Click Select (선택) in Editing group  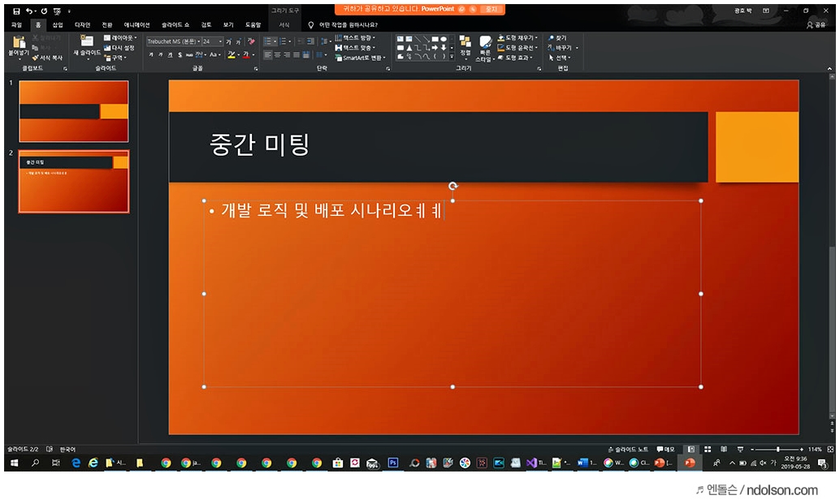559,58
